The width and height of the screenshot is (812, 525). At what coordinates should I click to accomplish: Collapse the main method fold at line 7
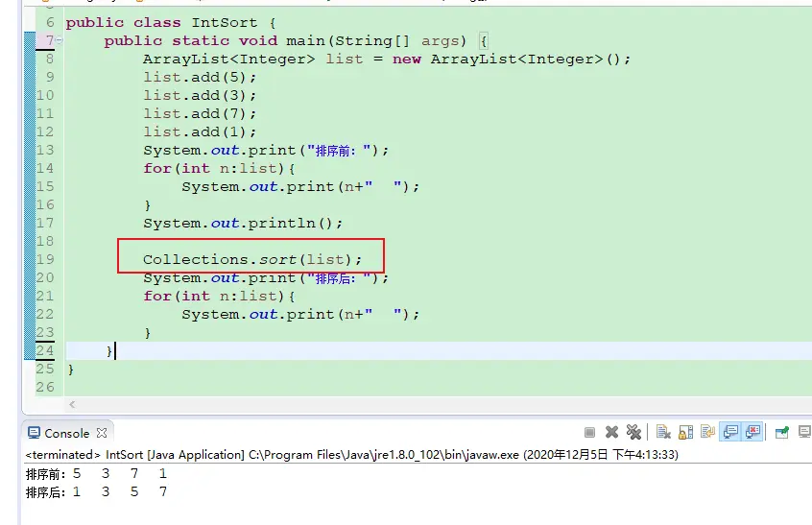60,41
